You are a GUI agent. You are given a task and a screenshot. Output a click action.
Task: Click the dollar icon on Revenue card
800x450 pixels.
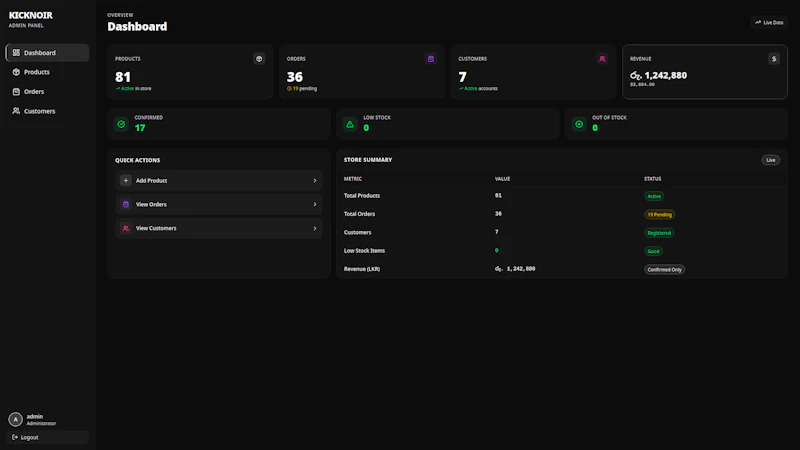(773, 59)
